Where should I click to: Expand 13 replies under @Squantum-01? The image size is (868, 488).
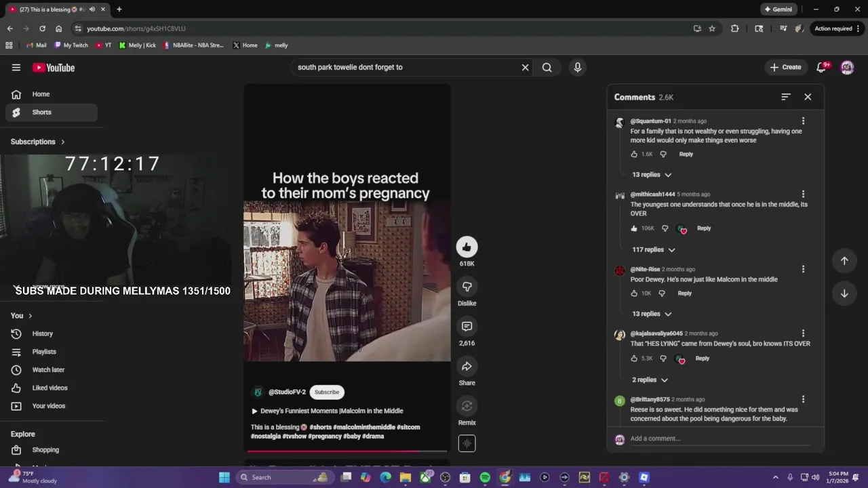pos(652,175)
